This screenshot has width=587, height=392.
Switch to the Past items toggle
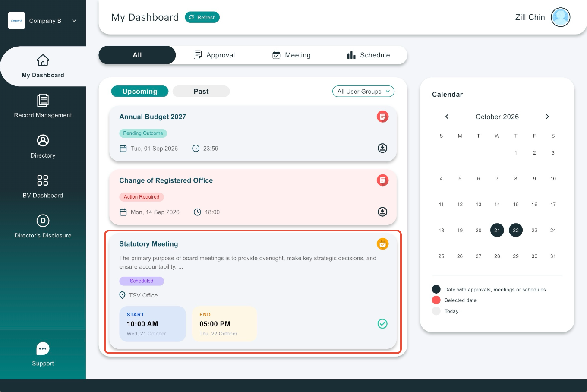tap(201, 91)
